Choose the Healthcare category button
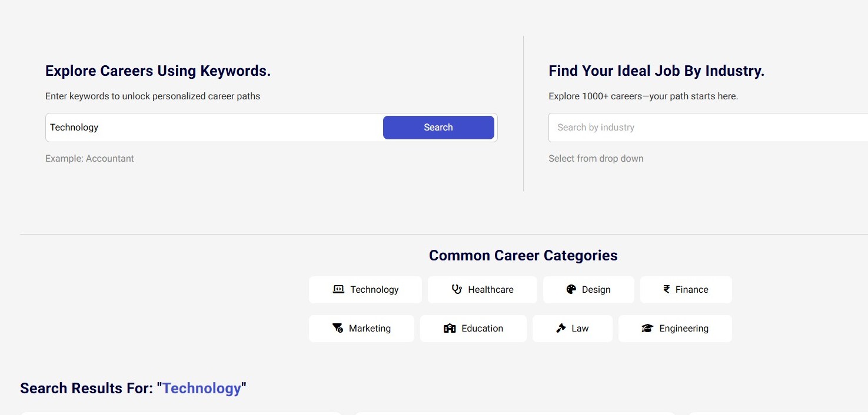 483,289
